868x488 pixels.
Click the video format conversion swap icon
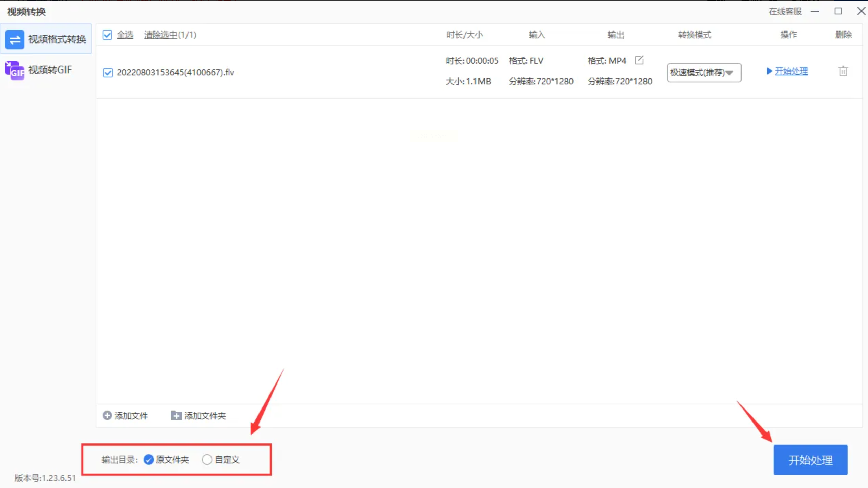point(14,39)
